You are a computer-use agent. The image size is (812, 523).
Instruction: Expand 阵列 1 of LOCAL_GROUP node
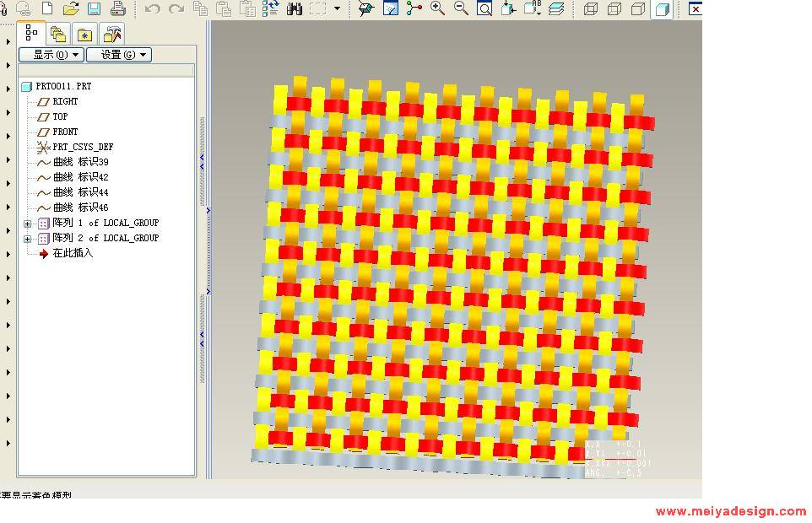tap(28, 224)
